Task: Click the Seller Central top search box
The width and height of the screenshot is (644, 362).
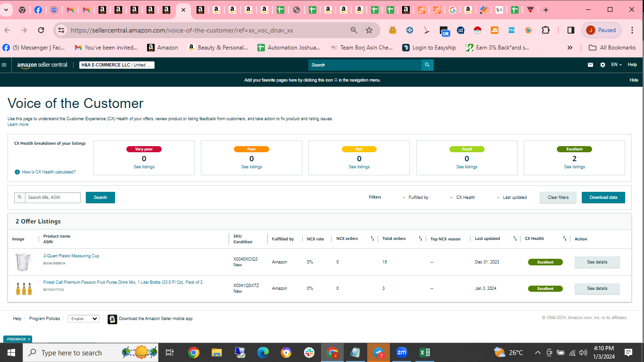Action: (365, 65)
